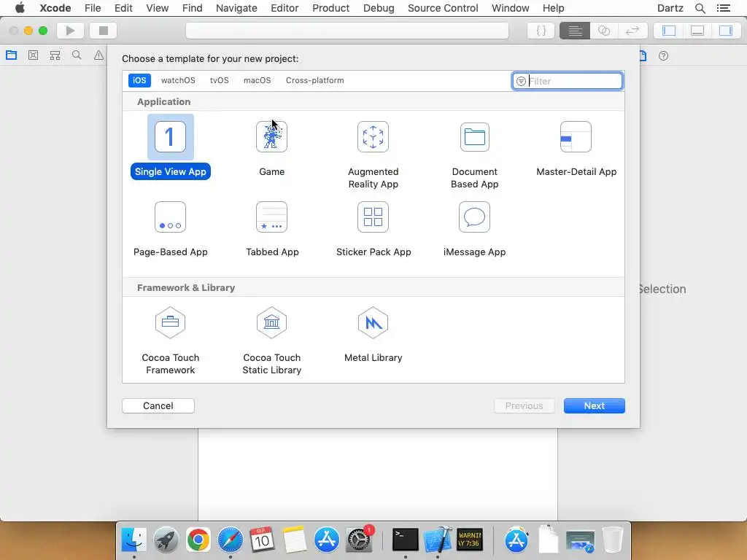Open the Apple menu
The height and width of the screenshot is (560, 747).
[x=20, y=8]
